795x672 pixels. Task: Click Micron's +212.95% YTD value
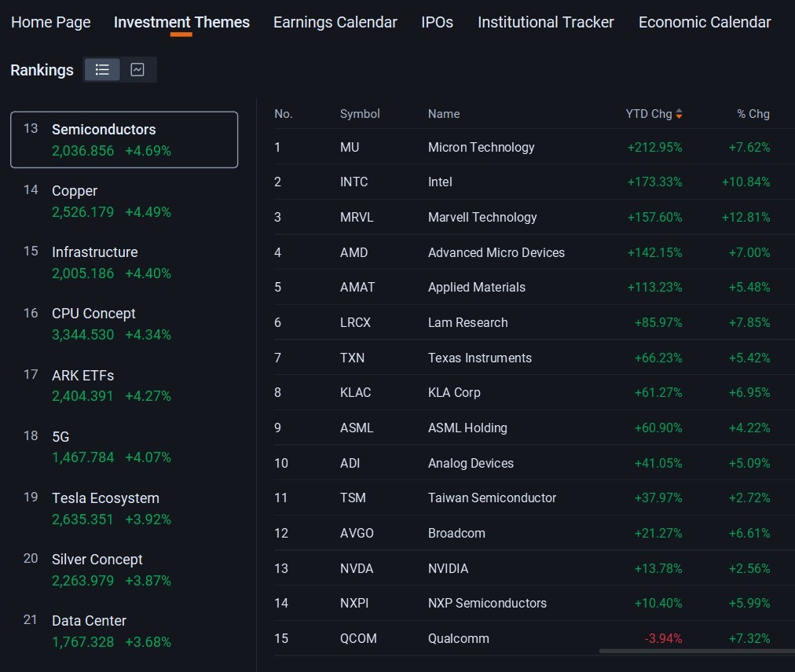654,147
